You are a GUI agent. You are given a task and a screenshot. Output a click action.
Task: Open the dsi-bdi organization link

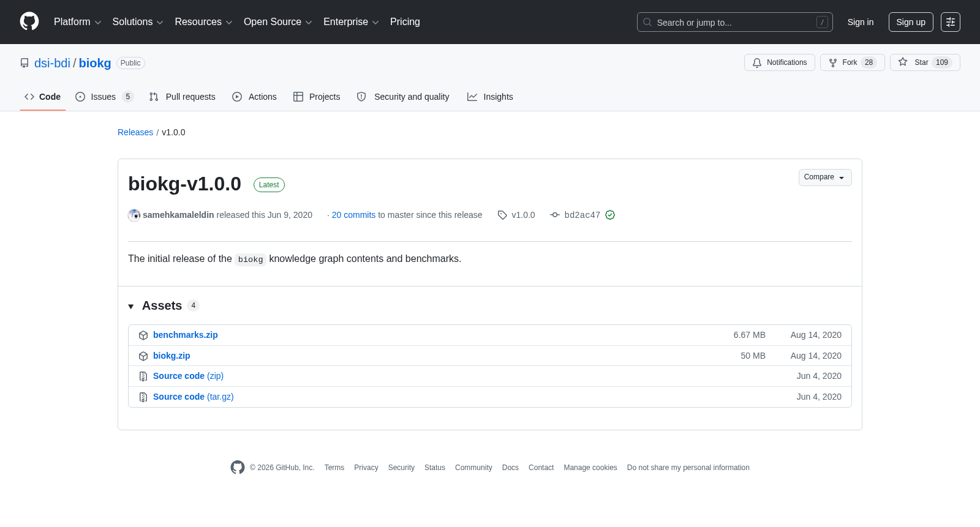click(52, 63)
